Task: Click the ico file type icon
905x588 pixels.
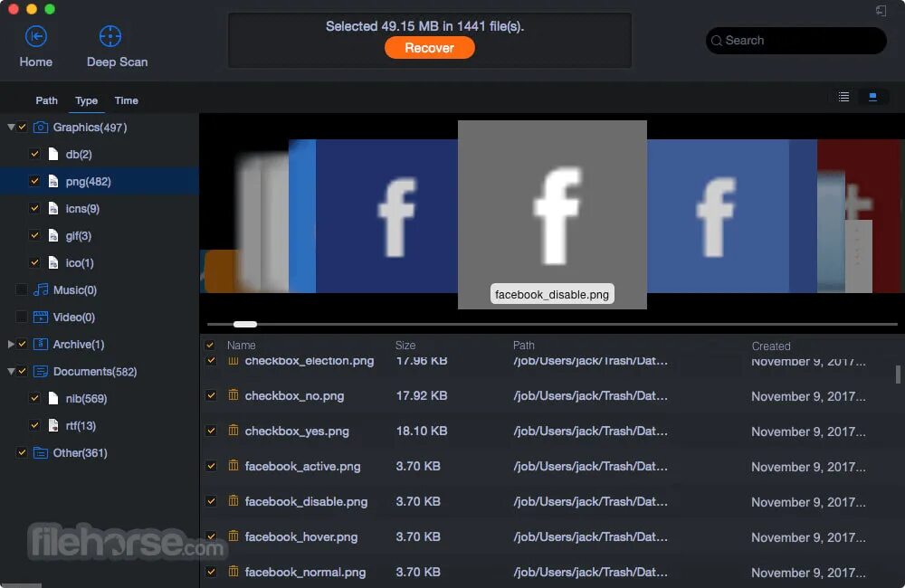Action: click(x=53, y=262)
